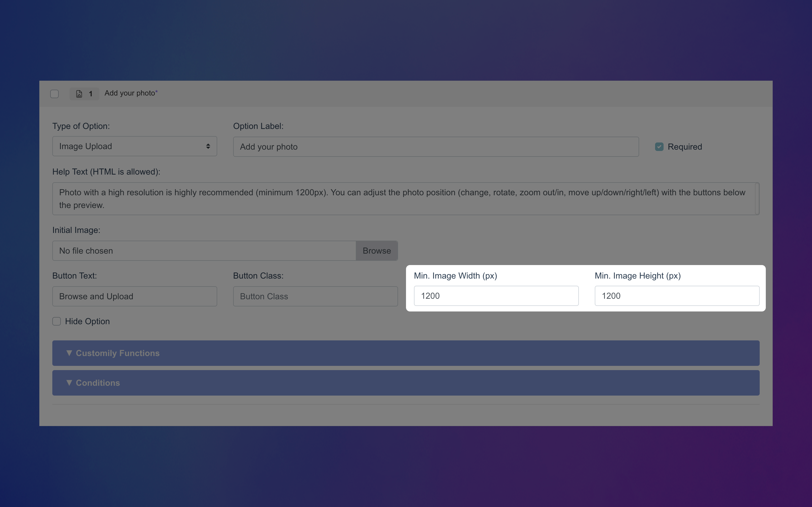This screenshot has width=812, height=507.
Task: Click the No file chosen file field
Action: tap(204, 251)
